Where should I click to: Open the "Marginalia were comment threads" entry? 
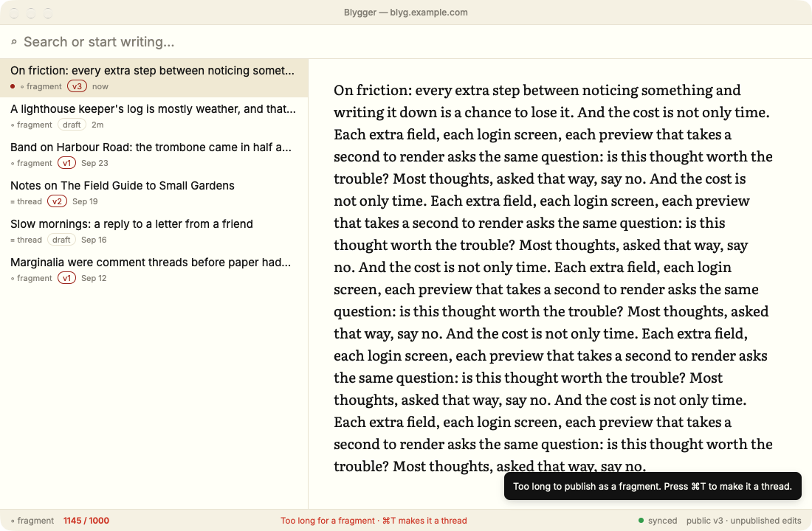pos(154,270)
